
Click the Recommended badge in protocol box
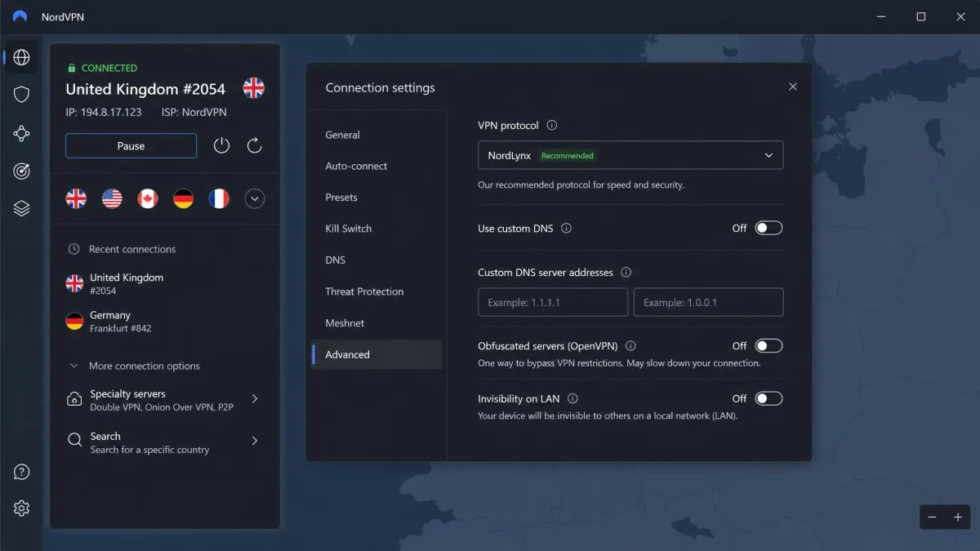point(568,156)
